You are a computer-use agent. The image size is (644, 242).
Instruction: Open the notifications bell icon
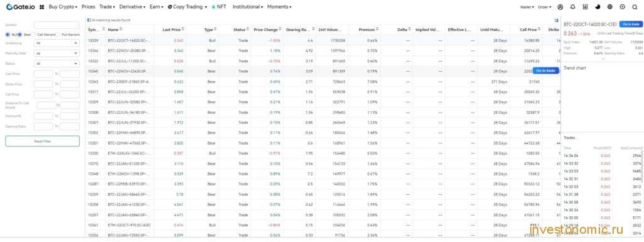572,7
